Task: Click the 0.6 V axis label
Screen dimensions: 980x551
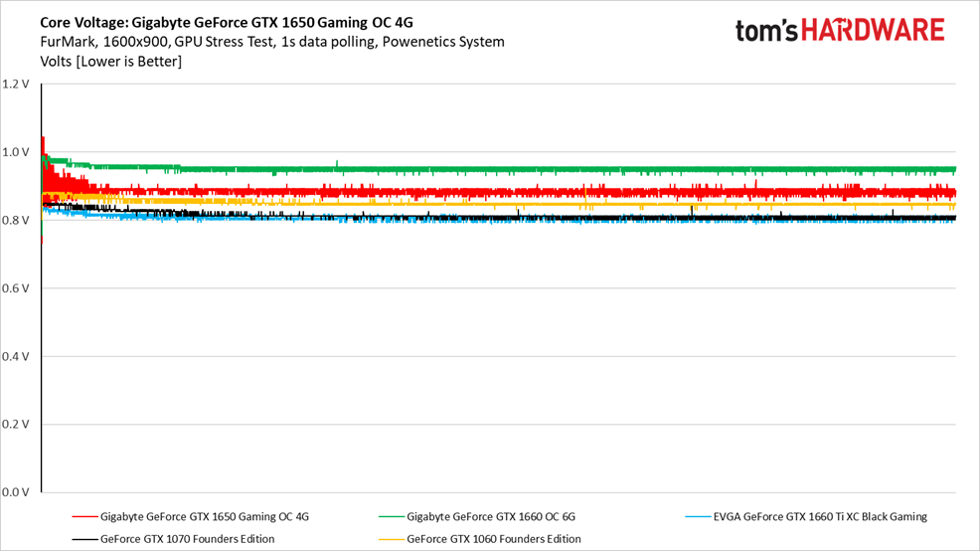Action: [x=16, y=288]
